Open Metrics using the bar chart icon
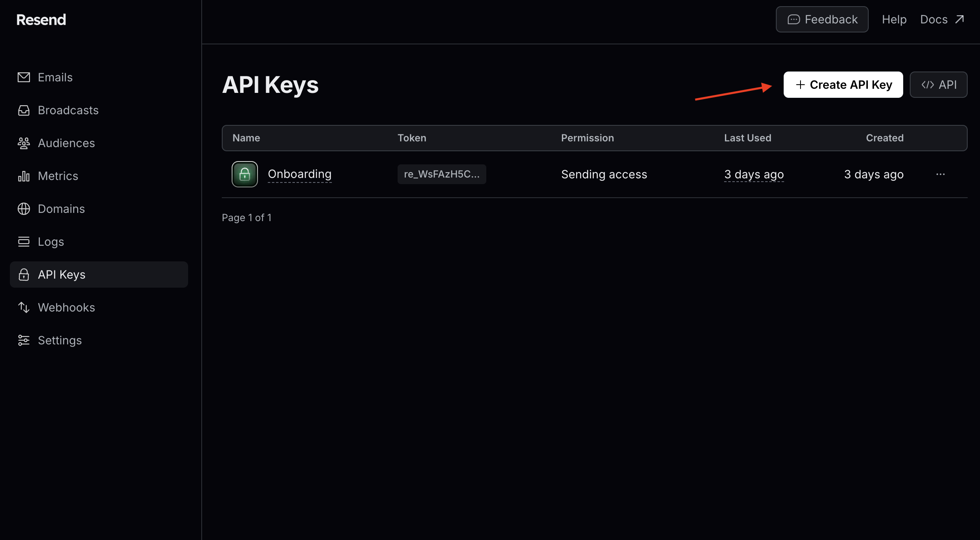Viewport: 980px width, 540px height. point(24,175)
